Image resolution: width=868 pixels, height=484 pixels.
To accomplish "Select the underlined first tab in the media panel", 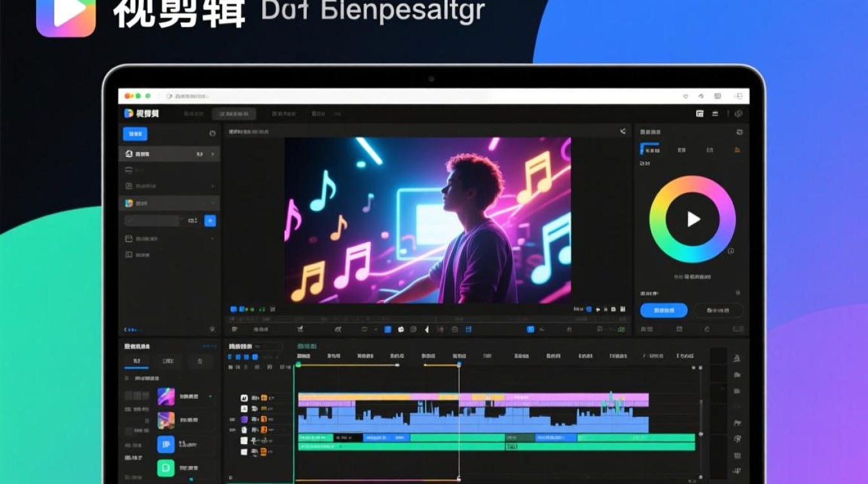I will (136, 362).
